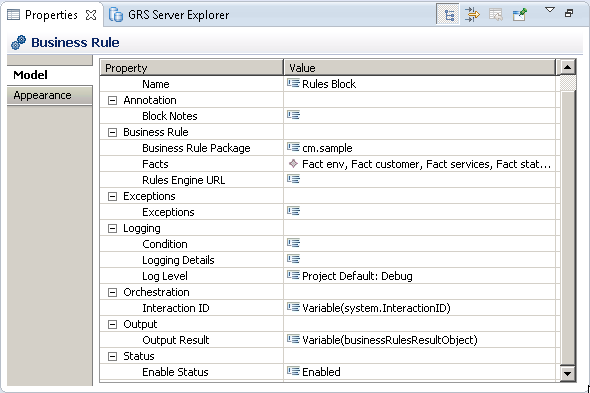Click the Rules Engine URL value icon

(x=293, y=179)
